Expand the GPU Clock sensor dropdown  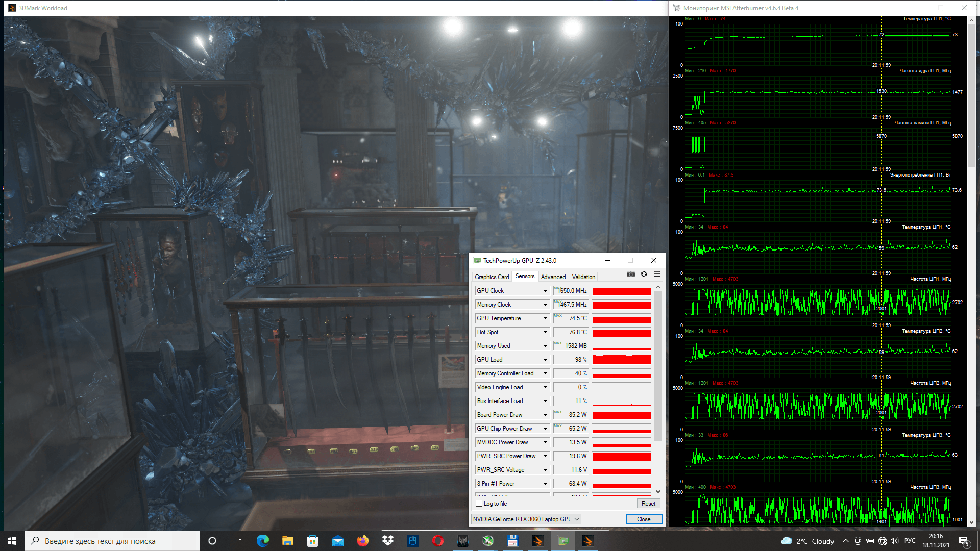pyautogui.click(x=545, y=291)
